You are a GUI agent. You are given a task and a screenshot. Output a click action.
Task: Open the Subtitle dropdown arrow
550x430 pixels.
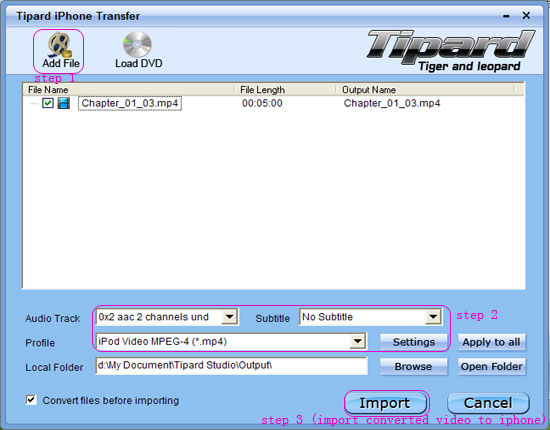point(433,317)
